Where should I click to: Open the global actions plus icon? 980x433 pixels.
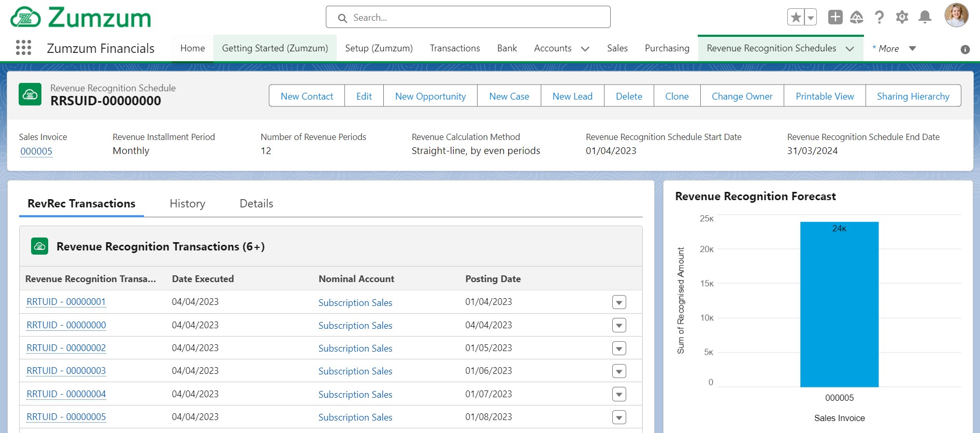(x=835, y=17)
